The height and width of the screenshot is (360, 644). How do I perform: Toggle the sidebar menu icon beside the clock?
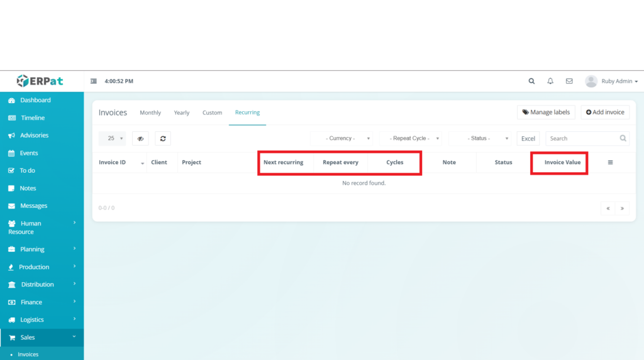94,81
